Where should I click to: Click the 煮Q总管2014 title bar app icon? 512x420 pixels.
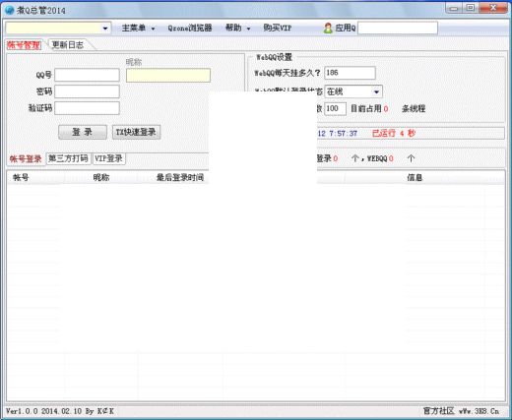point(10,10)
